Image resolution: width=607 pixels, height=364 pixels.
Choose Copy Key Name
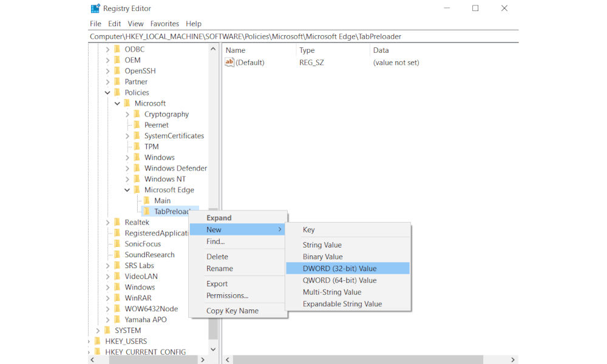point(238,311)
